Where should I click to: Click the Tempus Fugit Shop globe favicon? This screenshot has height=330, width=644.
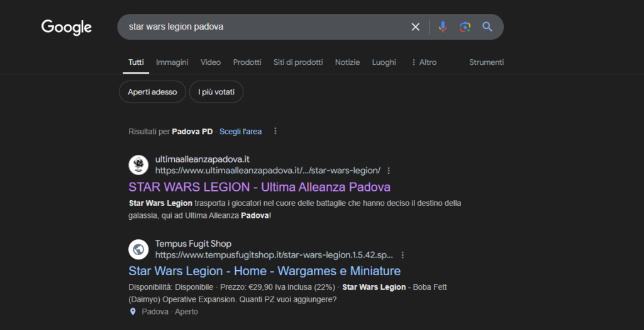(x=138, y=249)
